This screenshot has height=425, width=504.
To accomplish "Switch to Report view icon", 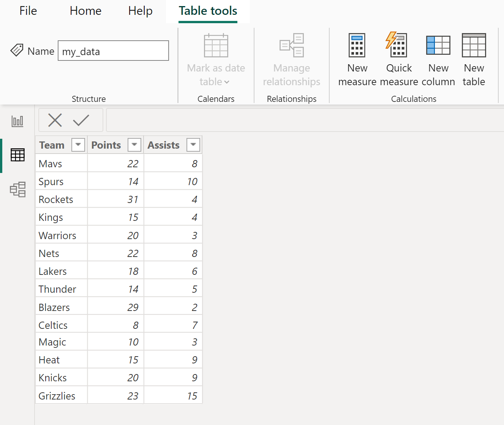I will click(17, 121).
